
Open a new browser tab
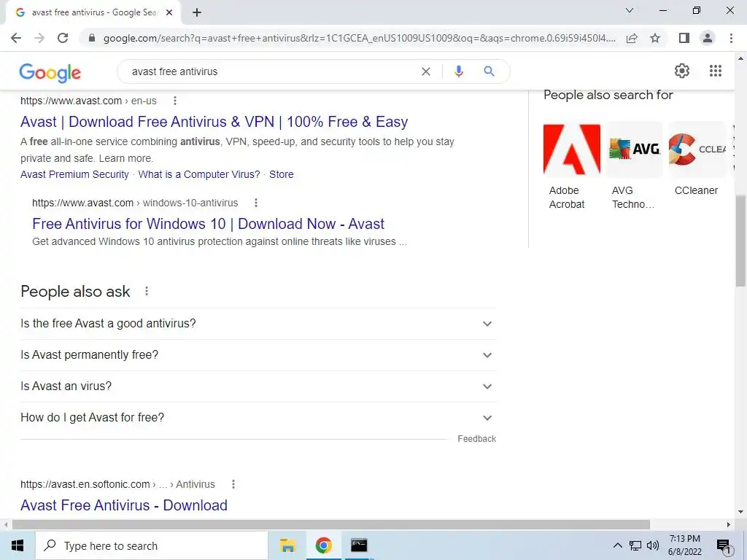pyautogui.click(x=197, y=12)
